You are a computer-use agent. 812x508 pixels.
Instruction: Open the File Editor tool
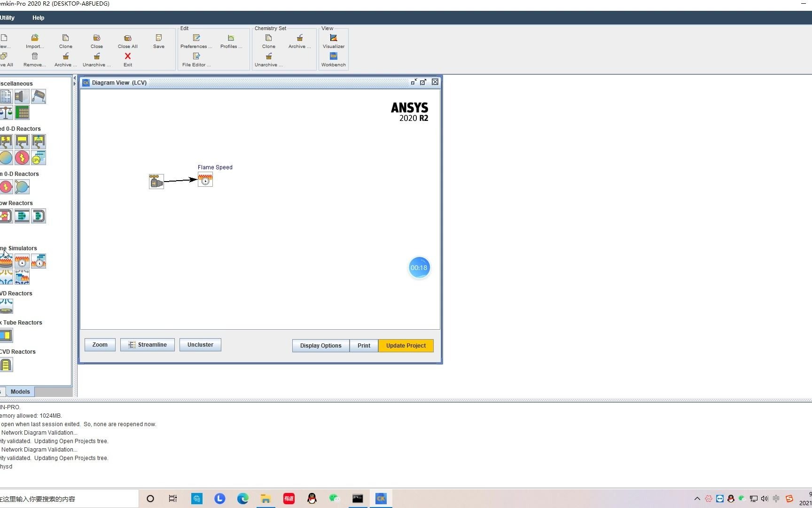[x=196, y=56]
